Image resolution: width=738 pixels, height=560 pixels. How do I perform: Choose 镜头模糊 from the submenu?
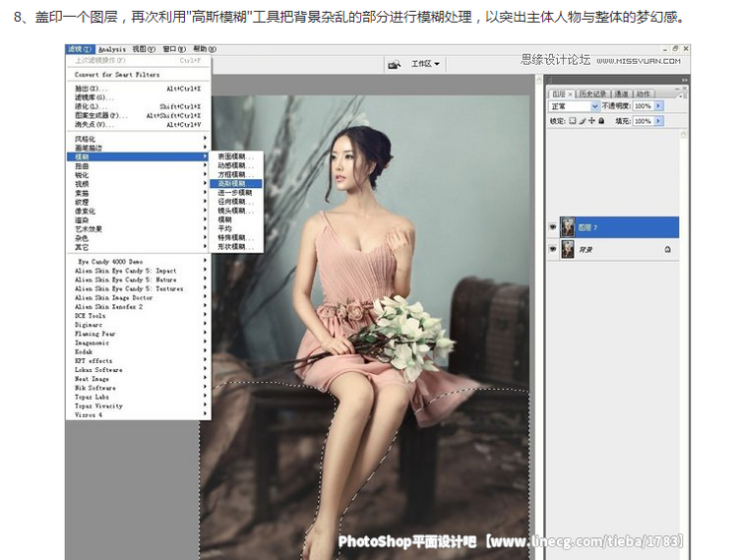point(236,211)
